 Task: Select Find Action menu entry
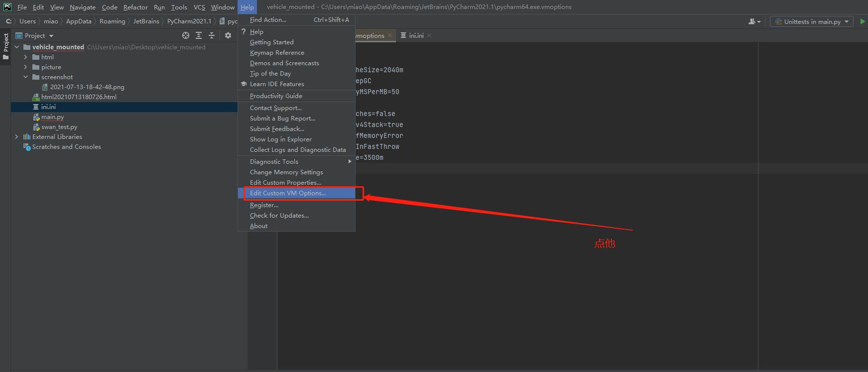tap(297, 20)
